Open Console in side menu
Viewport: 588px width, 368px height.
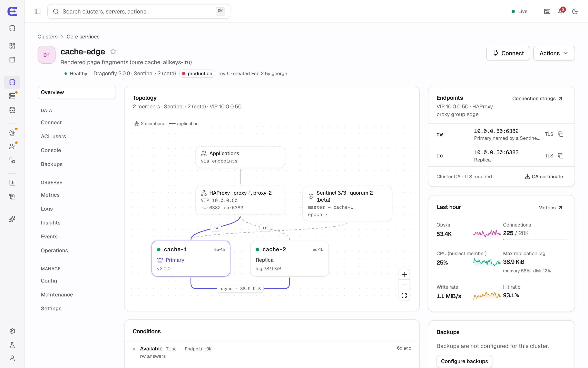(51, 150)
